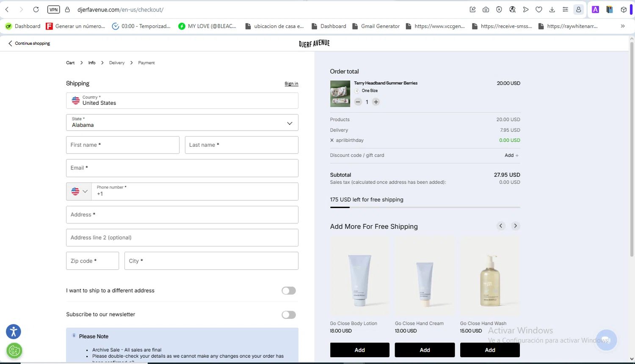635x364 pixels.
Task: Open Go Close Body Lotion product image
Action: pyautogui.click(x=359, y=276)
